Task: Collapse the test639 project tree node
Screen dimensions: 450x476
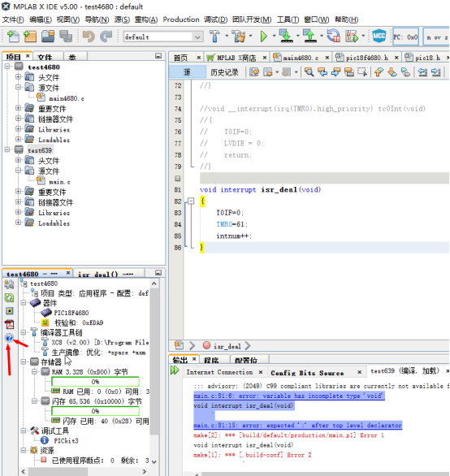Action: pos(7,149)
